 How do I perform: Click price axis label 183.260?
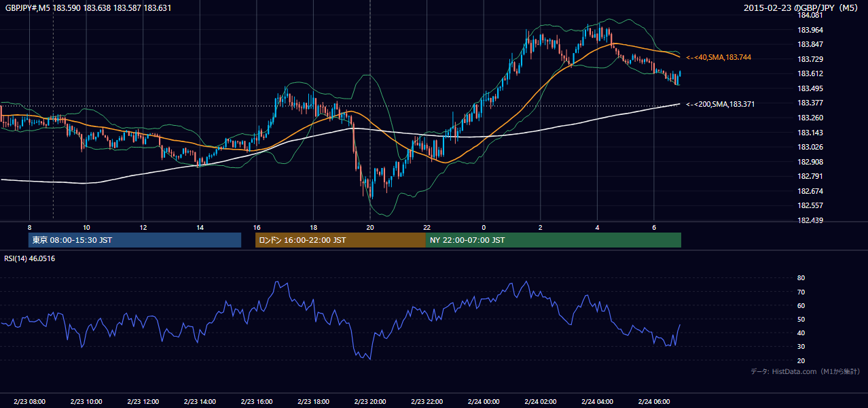click(810, 118)
